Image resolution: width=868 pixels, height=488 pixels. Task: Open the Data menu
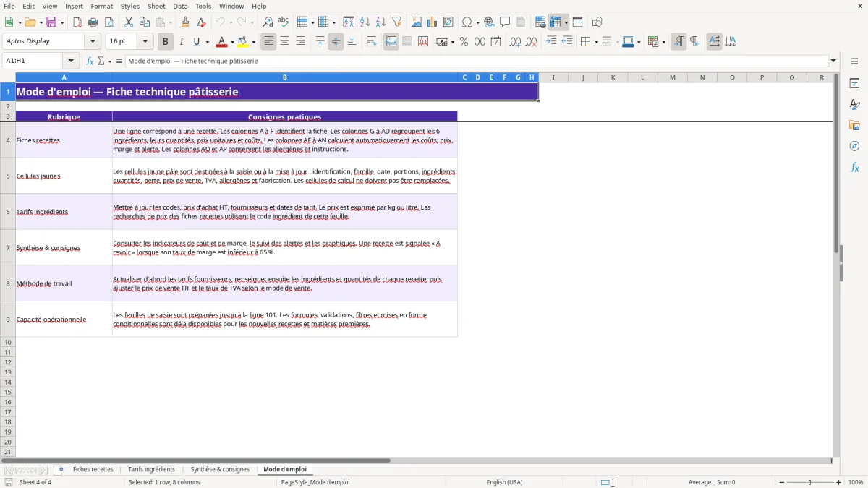[x=180, y=6]
